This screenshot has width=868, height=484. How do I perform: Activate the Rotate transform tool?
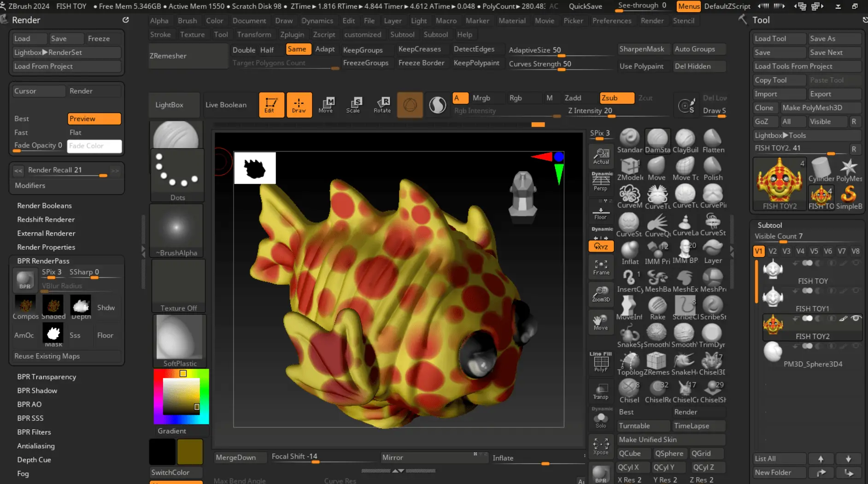[382, 105]
